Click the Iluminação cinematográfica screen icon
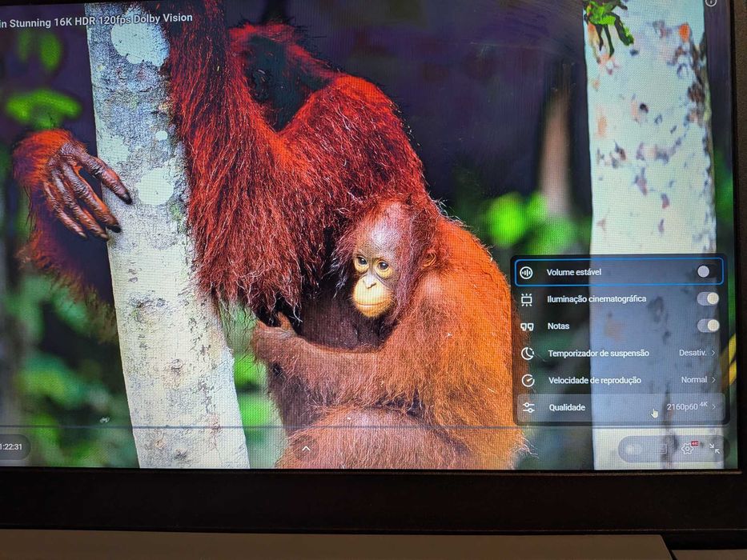Screen dimensions: 747x560 [527, 299]
